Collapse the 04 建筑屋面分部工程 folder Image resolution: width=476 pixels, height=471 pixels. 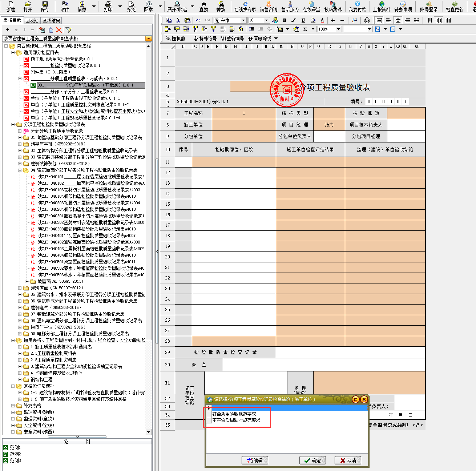[x=20, y=170]
